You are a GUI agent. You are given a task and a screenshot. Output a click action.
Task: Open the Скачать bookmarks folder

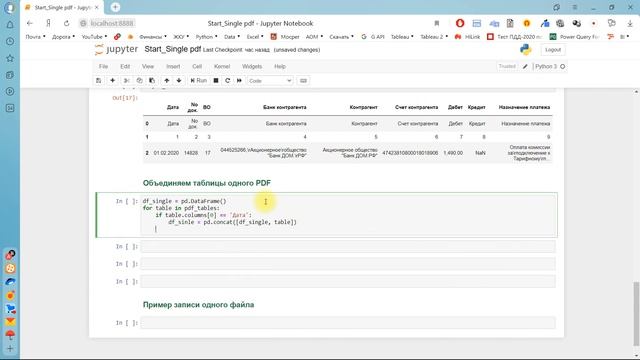click(341, 37)
